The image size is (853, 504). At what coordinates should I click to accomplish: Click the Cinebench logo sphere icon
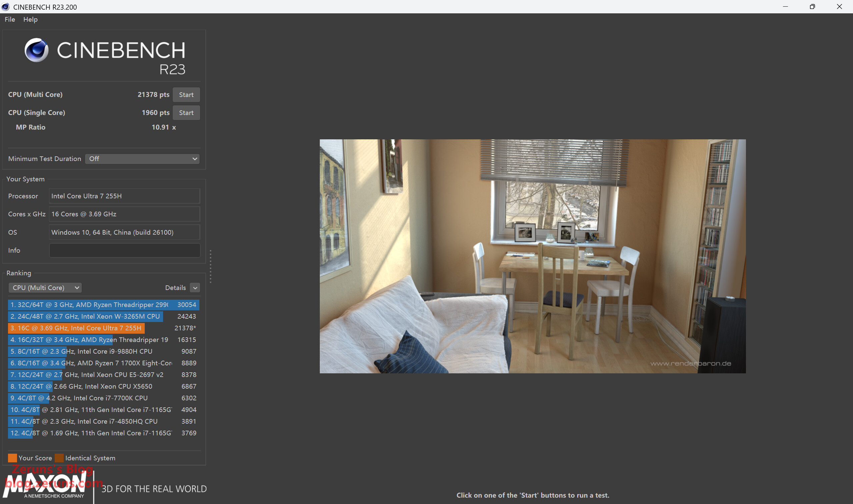36,50
